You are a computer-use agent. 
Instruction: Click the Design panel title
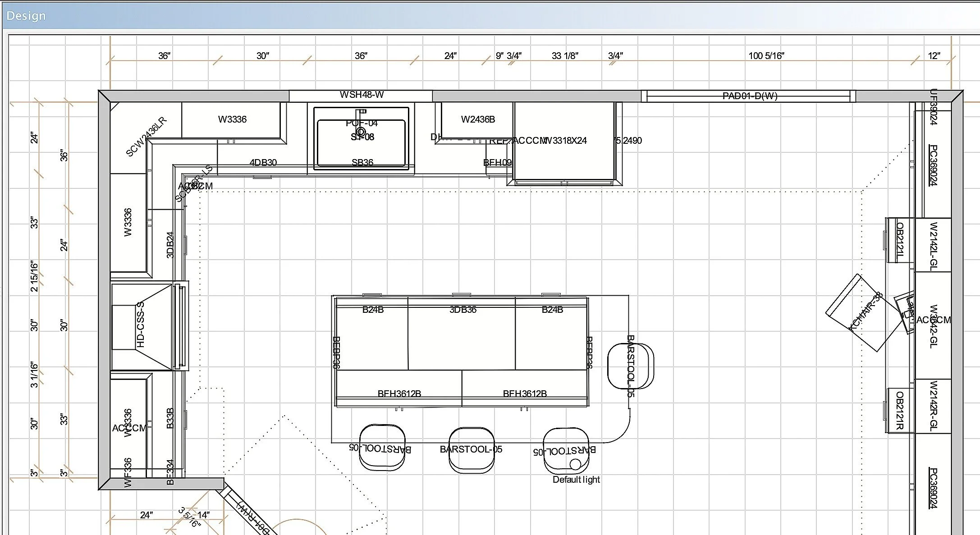coord(26,16)
